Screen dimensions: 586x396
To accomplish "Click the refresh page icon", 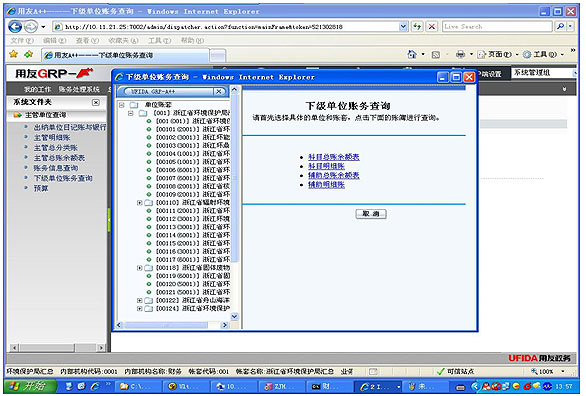I will (417, 27).
